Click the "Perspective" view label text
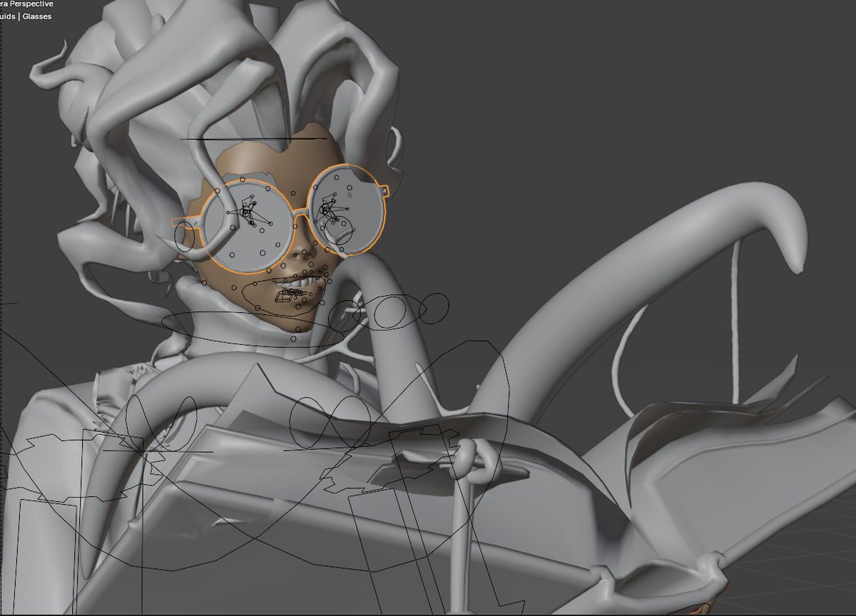 31,4
